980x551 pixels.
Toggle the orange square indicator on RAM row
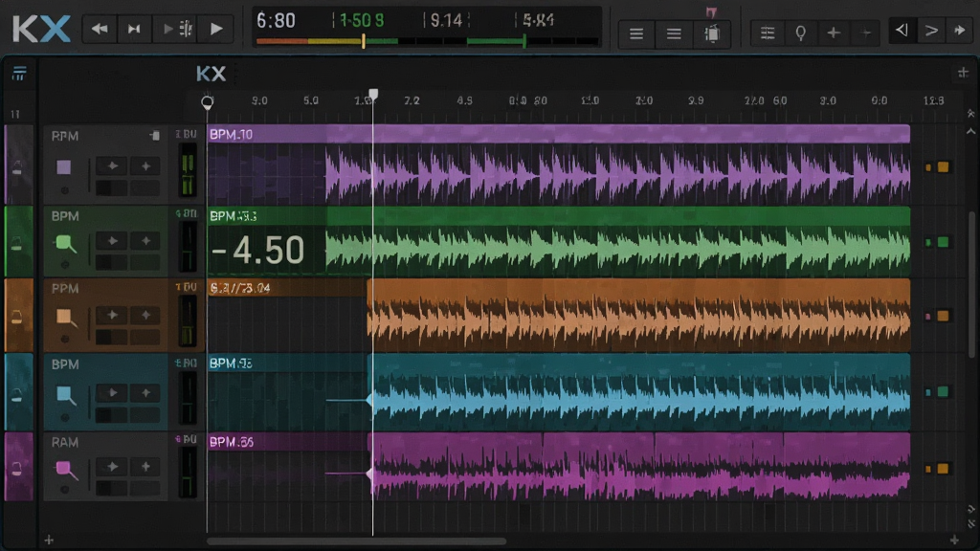pos(943,469)
